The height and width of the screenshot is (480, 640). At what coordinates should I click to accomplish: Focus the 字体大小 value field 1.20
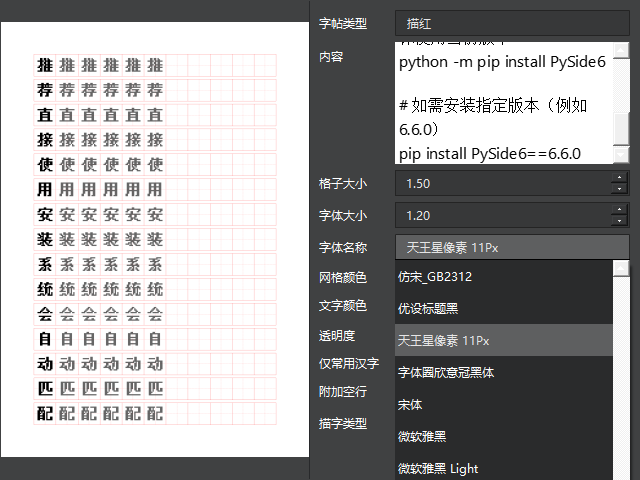click(x=500, y=215)
